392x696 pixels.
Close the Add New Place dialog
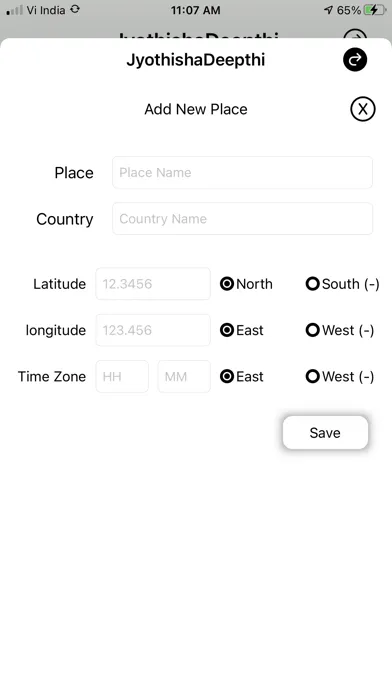click(x=363, y=109)
